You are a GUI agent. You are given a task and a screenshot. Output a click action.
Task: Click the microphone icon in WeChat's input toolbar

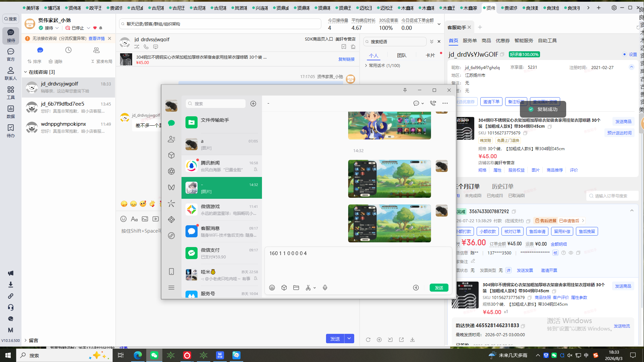[x=325, y=288]
